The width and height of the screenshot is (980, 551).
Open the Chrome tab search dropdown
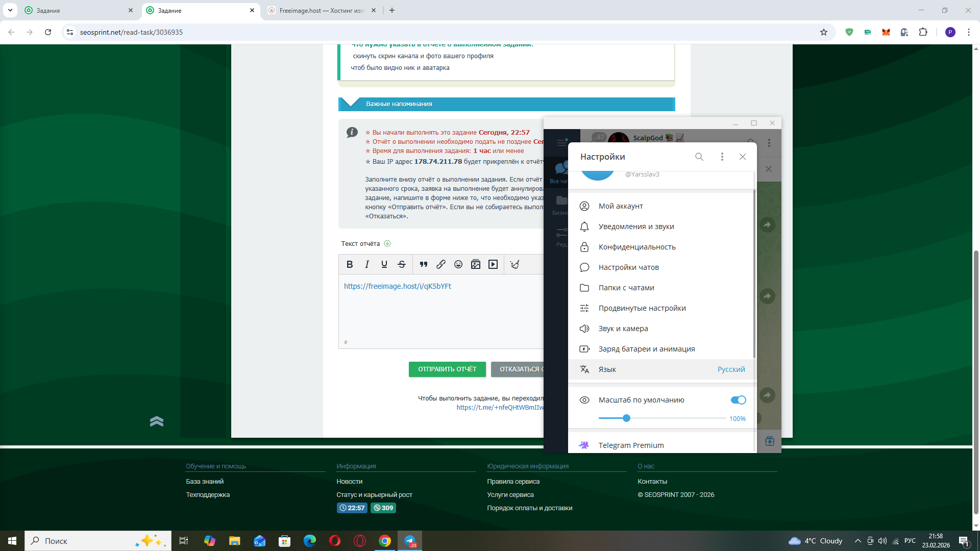click(x=10, y=10)
